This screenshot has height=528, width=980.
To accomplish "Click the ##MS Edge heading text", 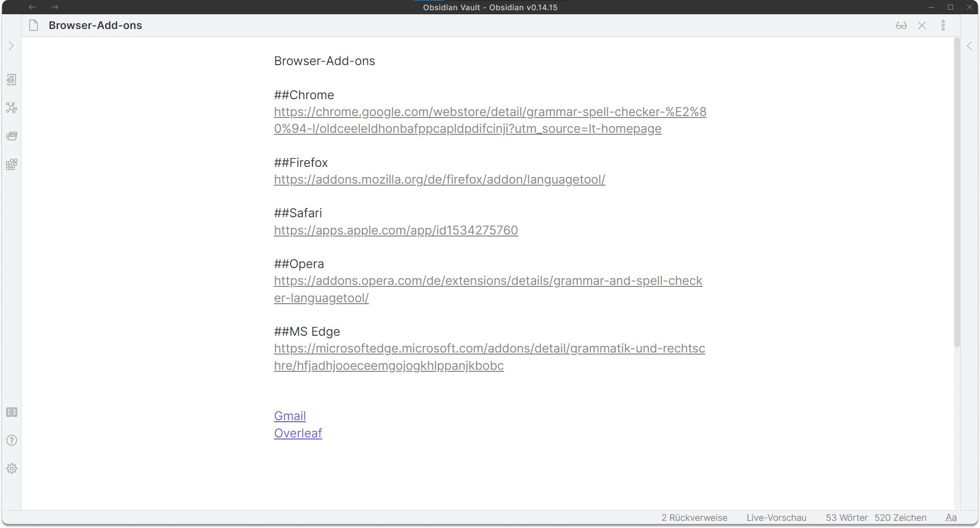I will tap(307, 332).
